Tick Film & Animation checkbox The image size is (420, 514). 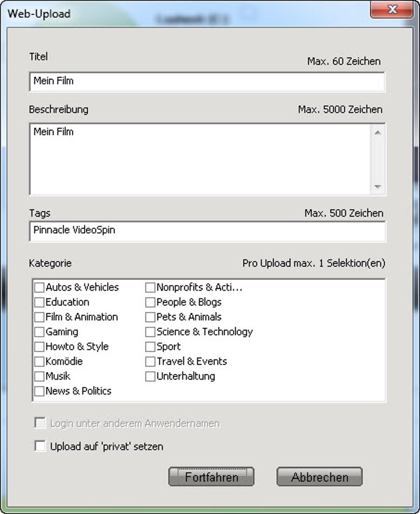(40, 317)
